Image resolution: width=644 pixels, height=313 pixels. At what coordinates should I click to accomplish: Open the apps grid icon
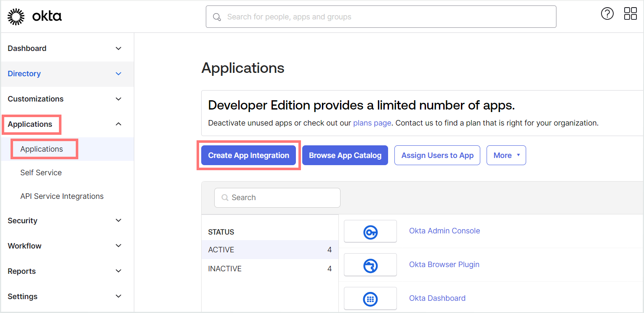[631, 13]
